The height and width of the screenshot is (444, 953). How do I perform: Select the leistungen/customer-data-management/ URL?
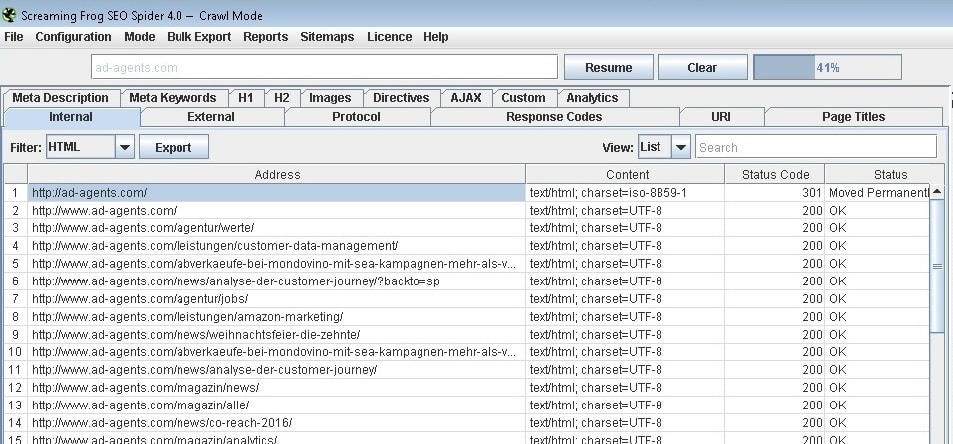click(x=277, y=246)
